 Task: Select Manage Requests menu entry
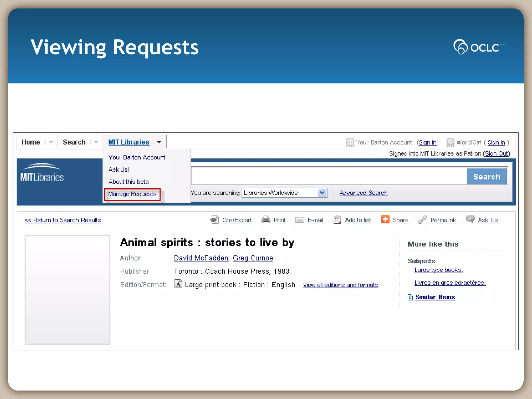[x=132, y=194]
